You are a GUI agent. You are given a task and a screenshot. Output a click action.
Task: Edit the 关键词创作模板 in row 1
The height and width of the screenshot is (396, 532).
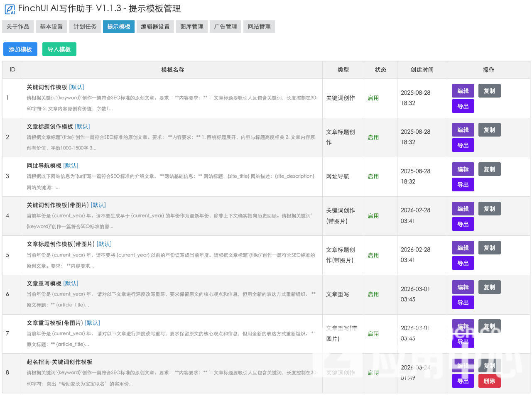[463, 91]
